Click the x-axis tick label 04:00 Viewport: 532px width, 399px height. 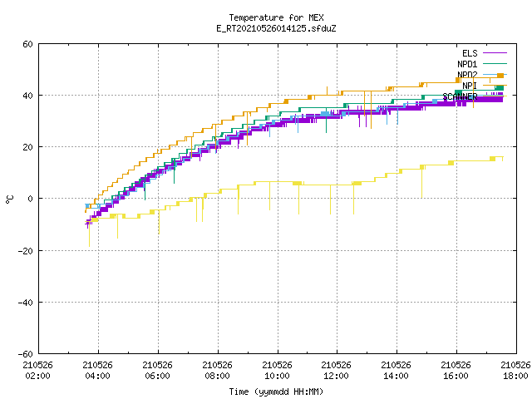tap(98, 376)
